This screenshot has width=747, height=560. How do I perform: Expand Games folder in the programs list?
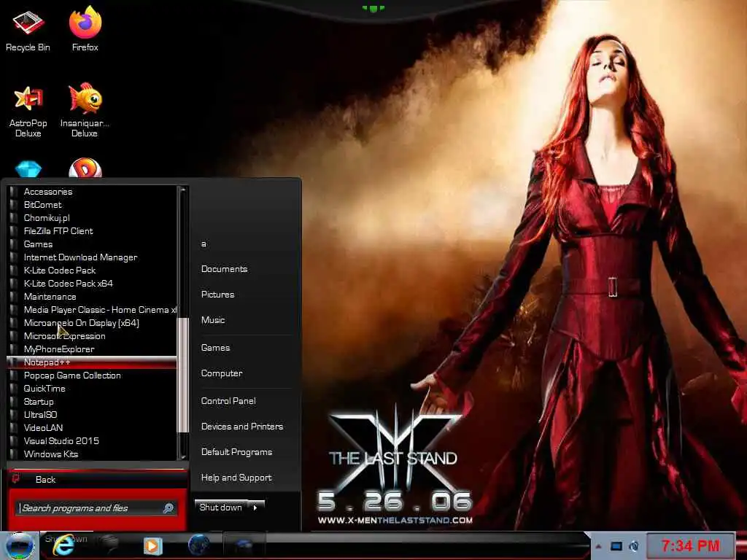click(91, 244)
